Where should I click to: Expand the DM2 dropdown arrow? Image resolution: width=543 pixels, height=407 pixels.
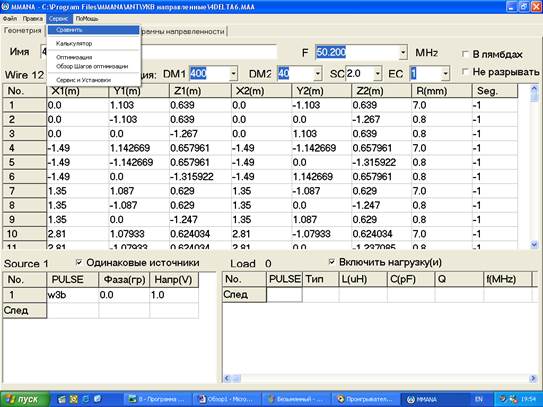[318, 73]
